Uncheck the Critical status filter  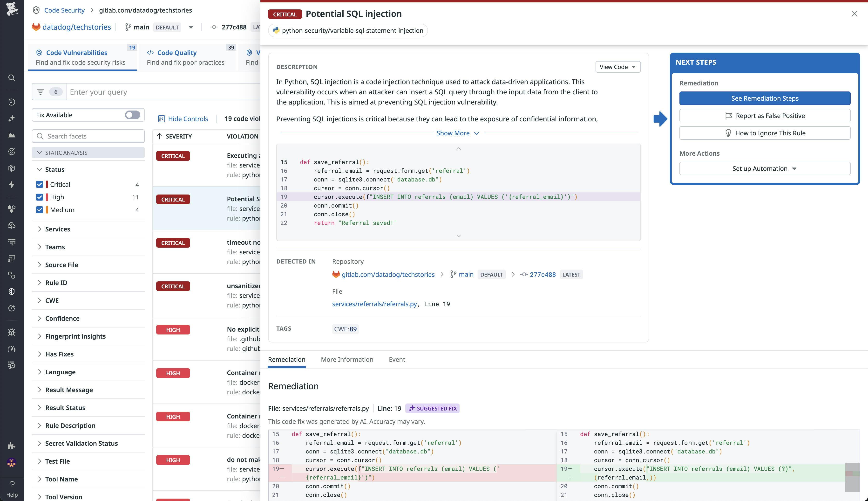point(39,184)
